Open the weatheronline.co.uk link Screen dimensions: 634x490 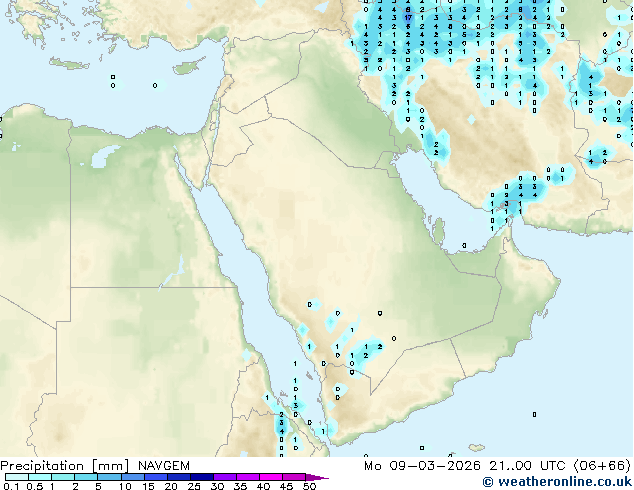[557, 482]
